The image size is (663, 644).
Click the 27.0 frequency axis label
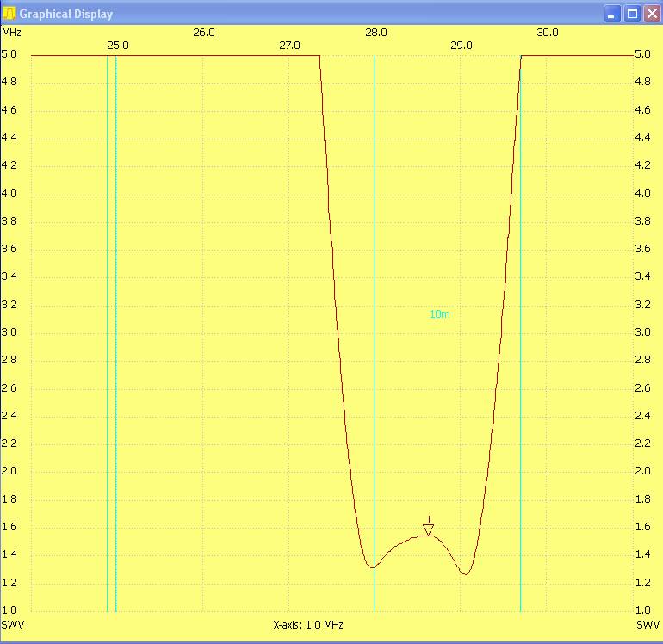point(289,46)
